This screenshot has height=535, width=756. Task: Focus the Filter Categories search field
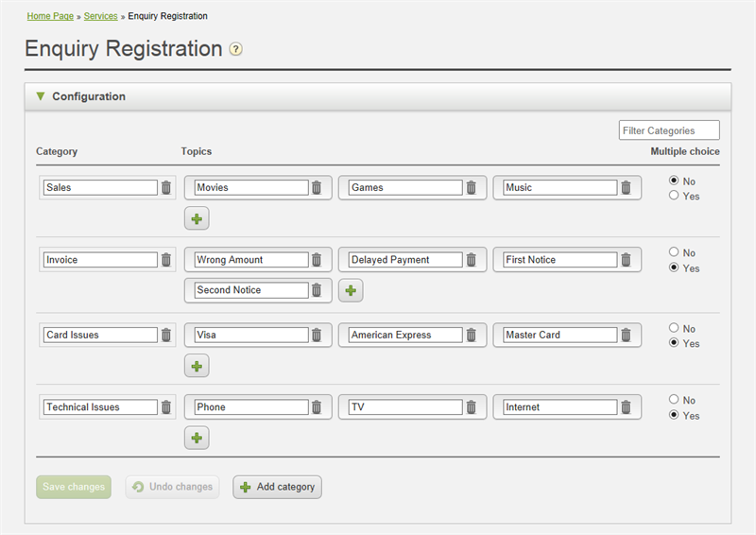(x=669, y=130)
